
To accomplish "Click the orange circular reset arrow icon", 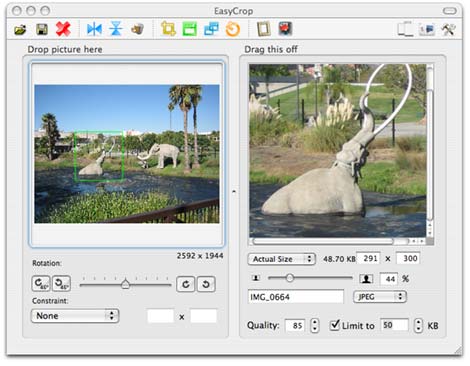I will coord(233,29).
